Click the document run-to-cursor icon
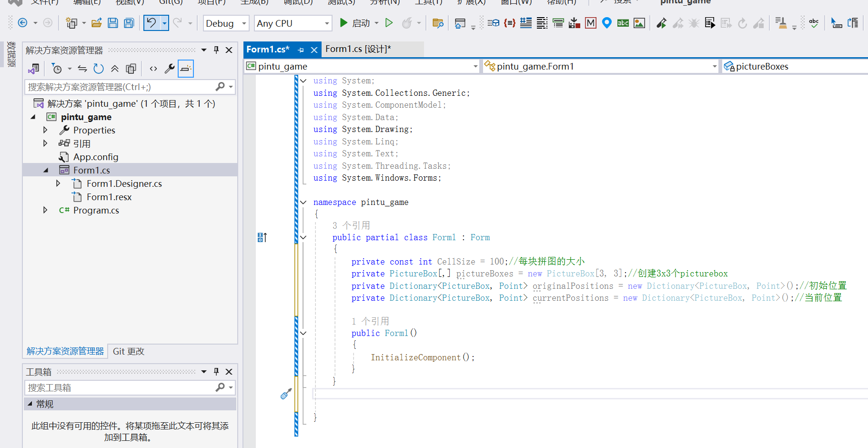 click(x=710, y=23)
